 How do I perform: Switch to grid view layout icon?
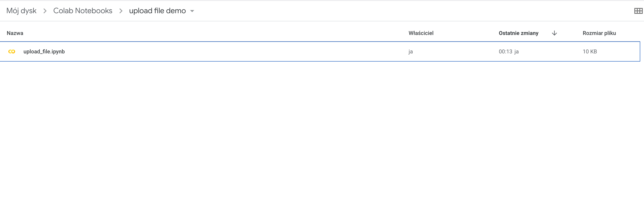pos(638,11)
